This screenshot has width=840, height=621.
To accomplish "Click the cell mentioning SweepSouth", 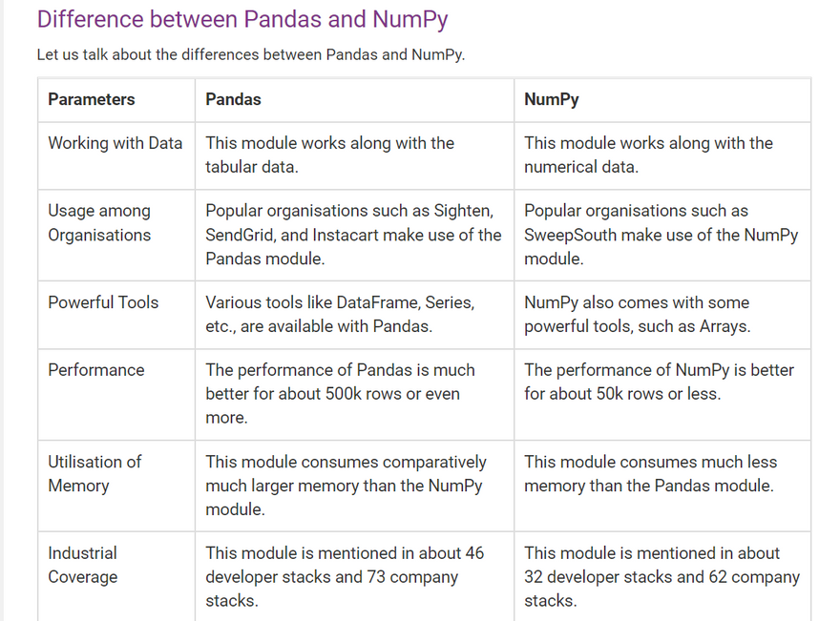I will click(661, 235).
